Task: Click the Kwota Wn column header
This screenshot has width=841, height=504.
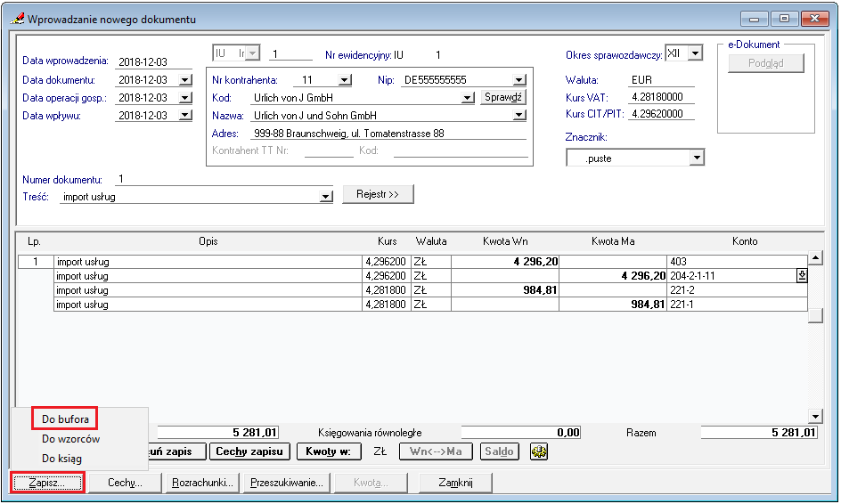Action: click(x=505, y=241)
